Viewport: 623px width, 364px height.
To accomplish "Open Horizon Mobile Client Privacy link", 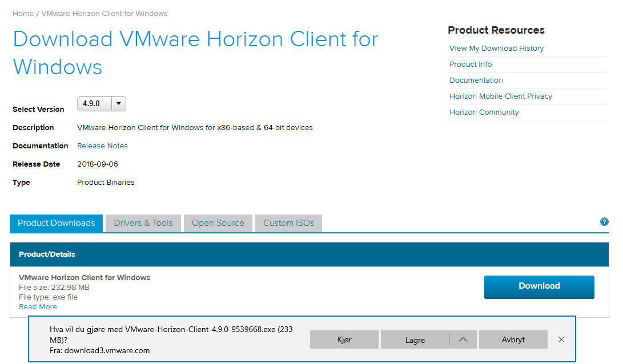I will pos(501,96).
